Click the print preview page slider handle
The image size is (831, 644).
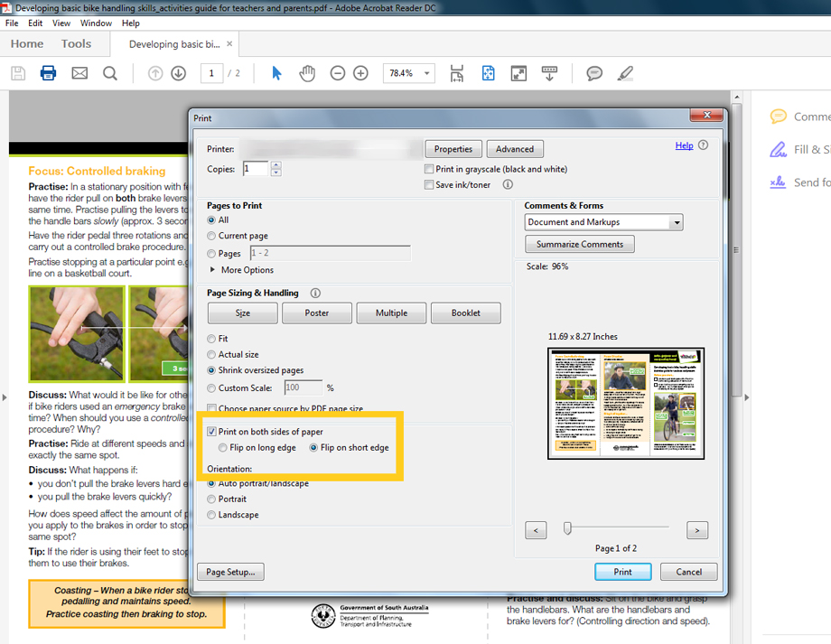[567, 528]
